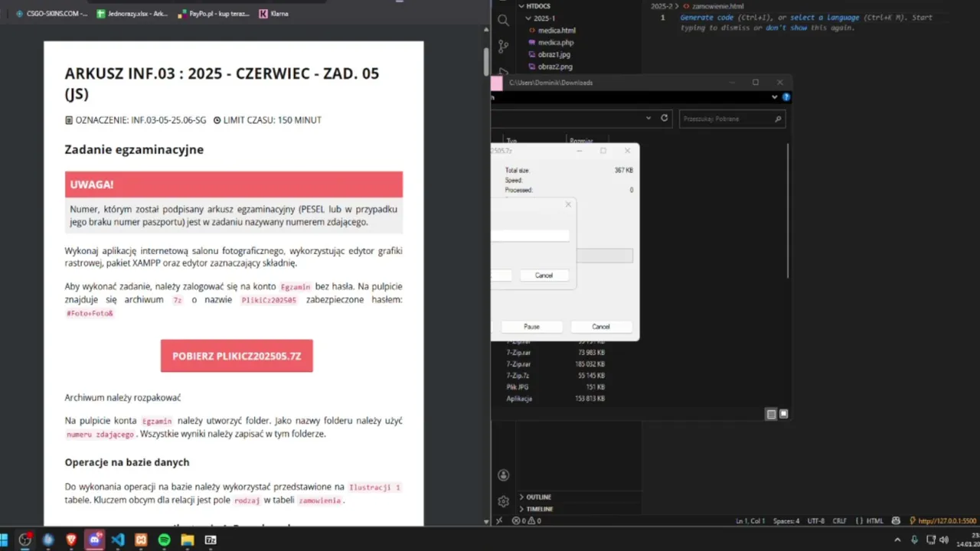Click the UTF-8 encoding status entry
Viewport: 980px width, 551px height.
[817, 520]
